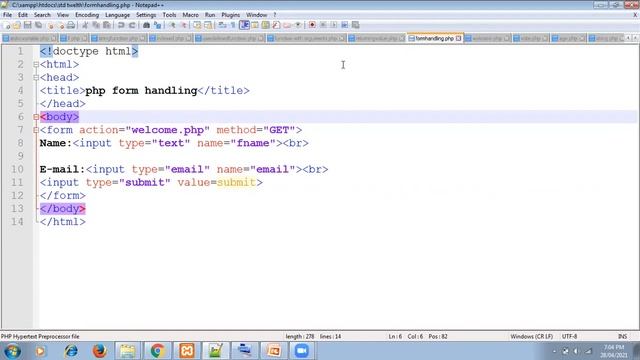Toggle the highlighted Indent Guide button

pos(244,25)
